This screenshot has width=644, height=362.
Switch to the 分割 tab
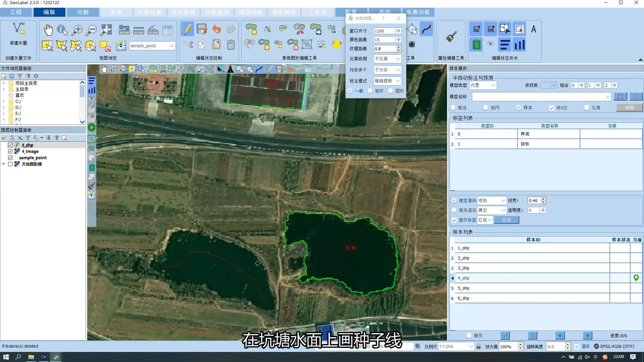(83, 12)
